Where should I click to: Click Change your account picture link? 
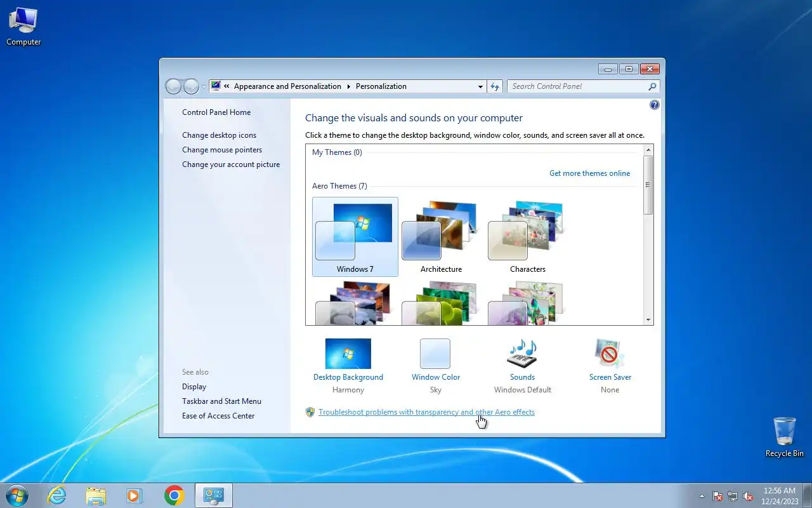(x=231, y=164)
